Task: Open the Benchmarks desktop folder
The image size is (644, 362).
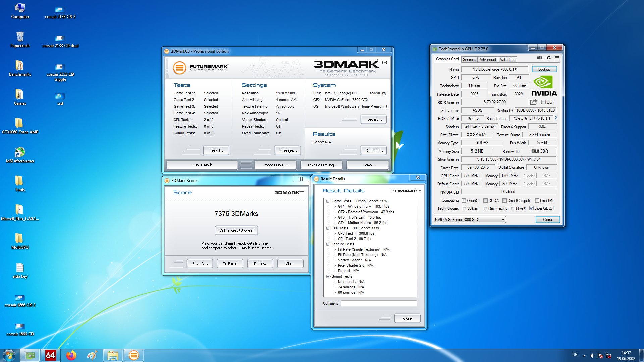Action: (x=19, y=66)
